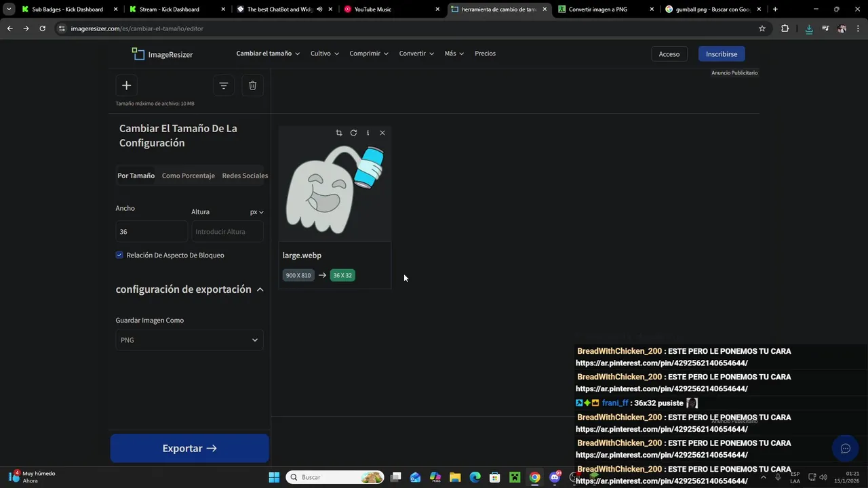
Task: Open a new browser tab
Action: pyautogui.click(x=775, y=9)
